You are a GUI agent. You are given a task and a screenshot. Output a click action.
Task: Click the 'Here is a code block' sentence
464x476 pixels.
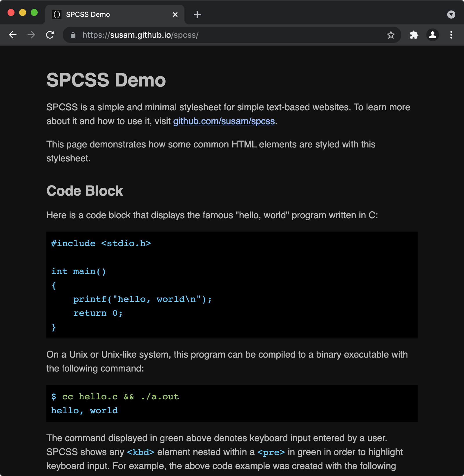[x=212, y=215]
